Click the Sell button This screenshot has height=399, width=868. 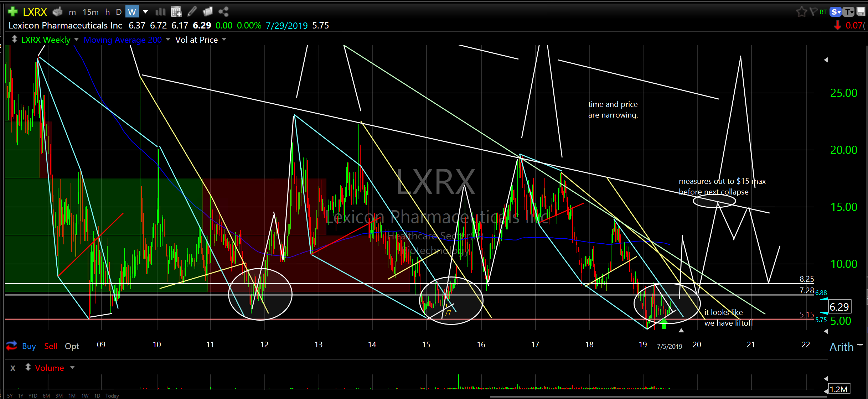click(51, 346)
